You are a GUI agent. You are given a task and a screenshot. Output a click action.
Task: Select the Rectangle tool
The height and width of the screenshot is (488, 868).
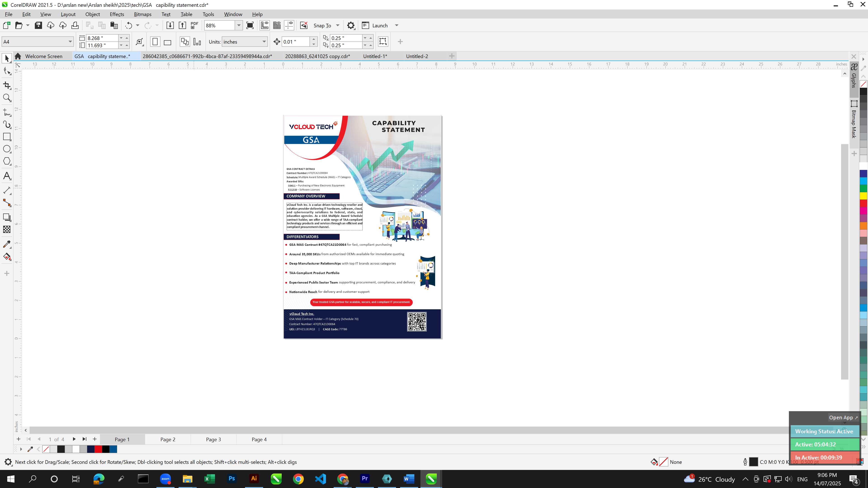click(7, 136)
